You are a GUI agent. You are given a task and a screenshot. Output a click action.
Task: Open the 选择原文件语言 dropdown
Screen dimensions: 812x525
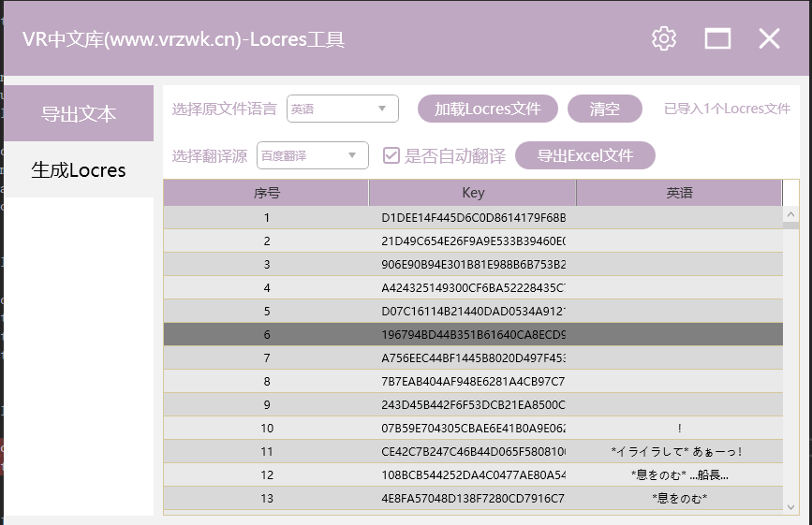pos(343,109)
